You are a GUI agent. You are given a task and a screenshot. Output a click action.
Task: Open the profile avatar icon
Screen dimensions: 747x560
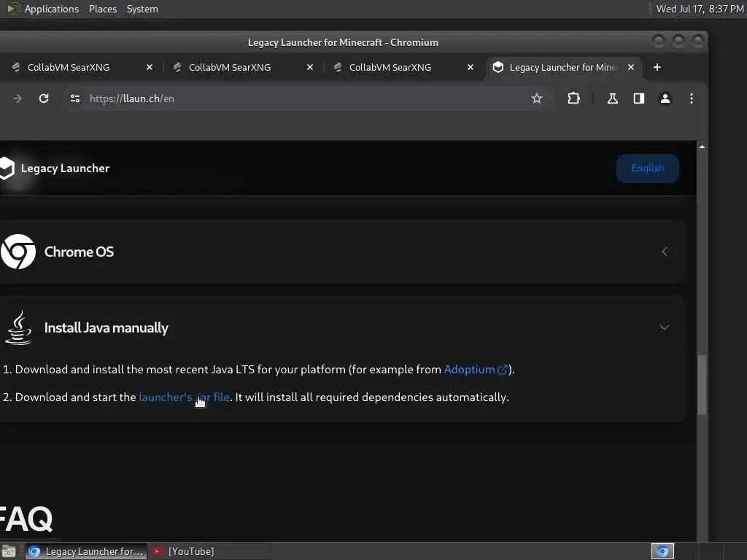[x=665, y=98]
